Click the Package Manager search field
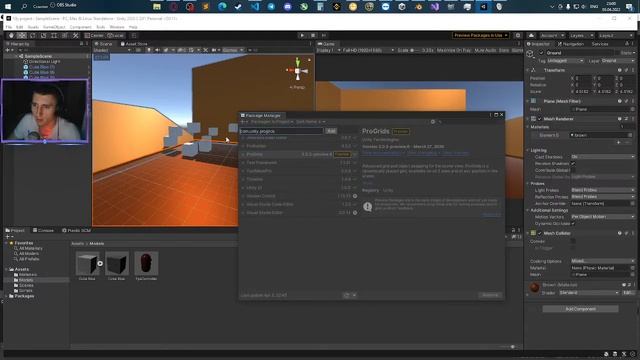 [x=281, y=131]
